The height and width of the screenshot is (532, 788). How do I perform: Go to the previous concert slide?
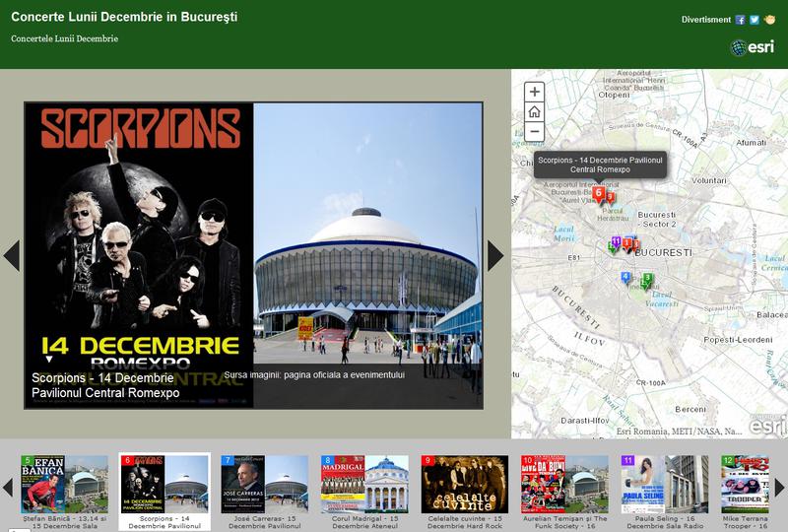[12, 255]
